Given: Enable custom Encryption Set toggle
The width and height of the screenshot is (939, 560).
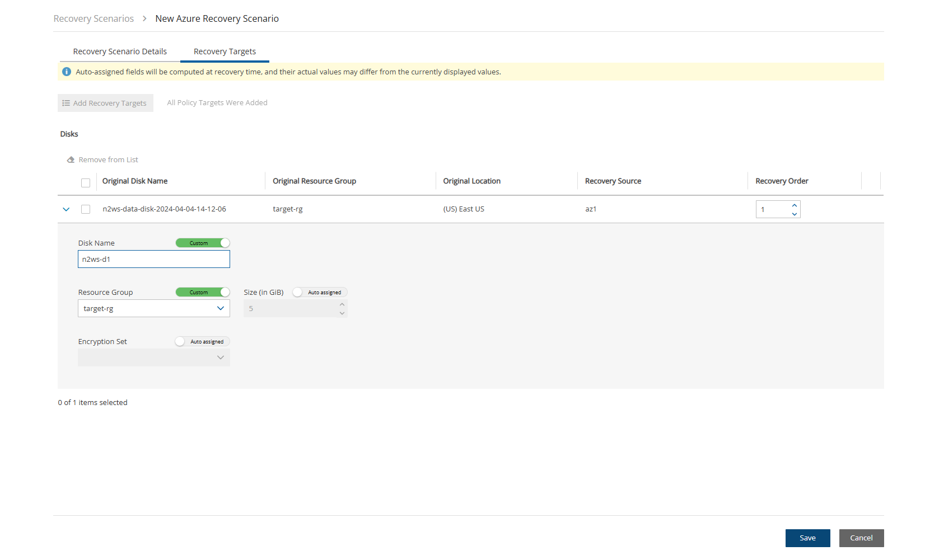Looking at the screenshot, I should (202, 341).
